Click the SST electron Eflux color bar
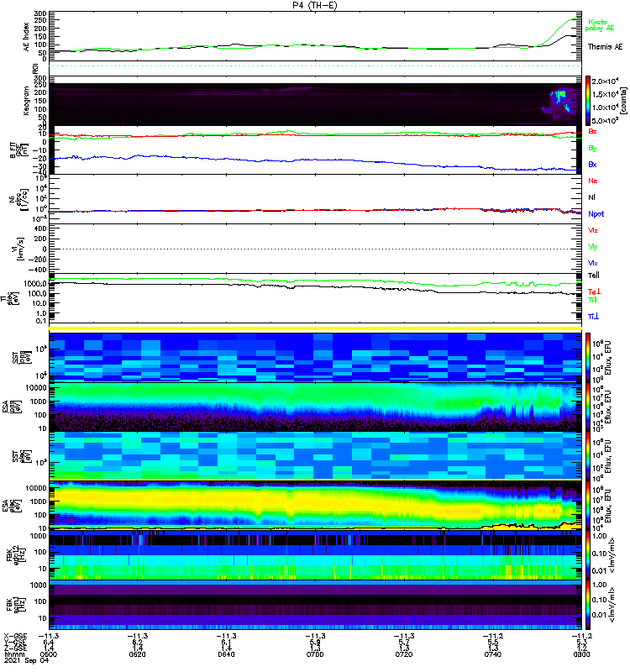This screenshot has height=672, width=630. (588, 456)
